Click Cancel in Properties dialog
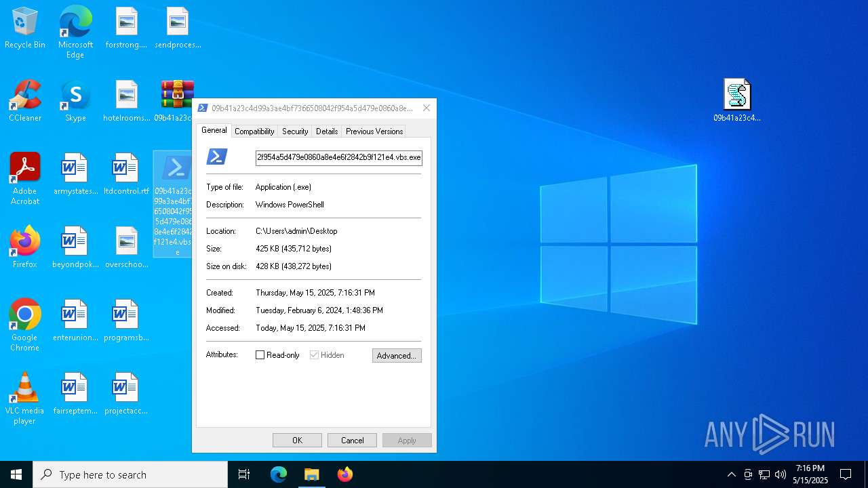This screenshot has width=868, height=488. tap(352, 441)
